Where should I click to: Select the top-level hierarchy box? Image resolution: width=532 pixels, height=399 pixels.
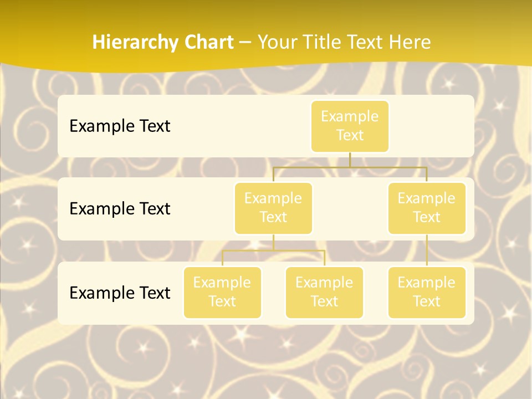350,126
